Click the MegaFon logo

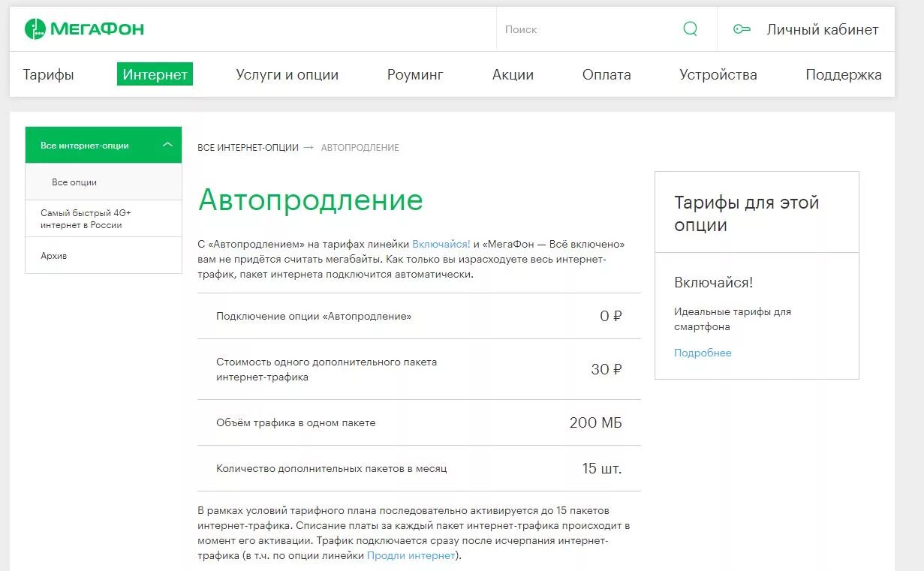point(84,29)
